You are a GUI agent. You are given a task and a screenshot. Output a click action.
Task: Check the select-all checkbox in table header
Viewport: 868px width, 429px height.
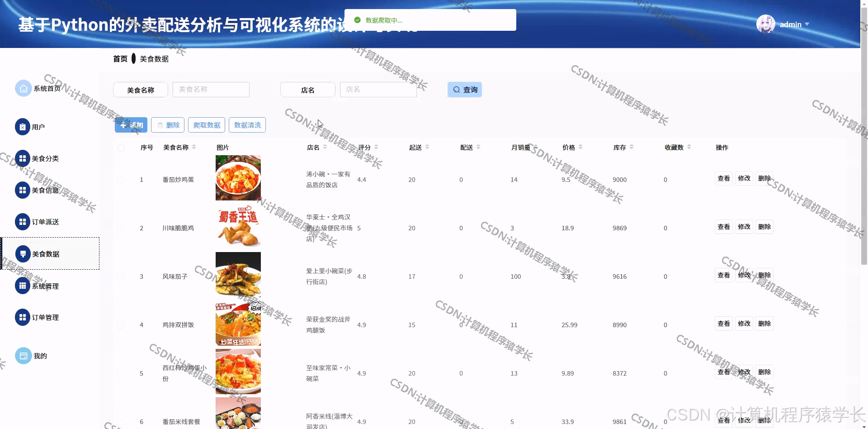(121, 148)
